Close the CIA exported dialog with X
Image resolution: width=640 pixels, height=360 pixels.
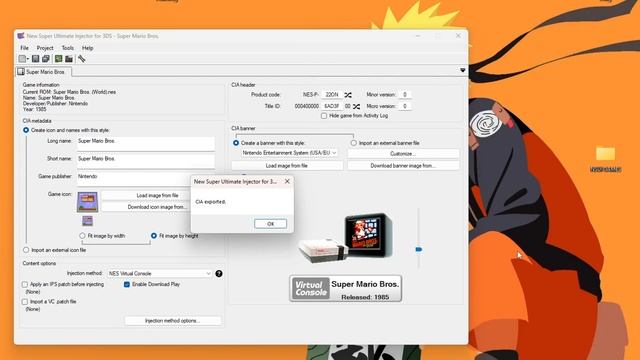coord(287,182)
